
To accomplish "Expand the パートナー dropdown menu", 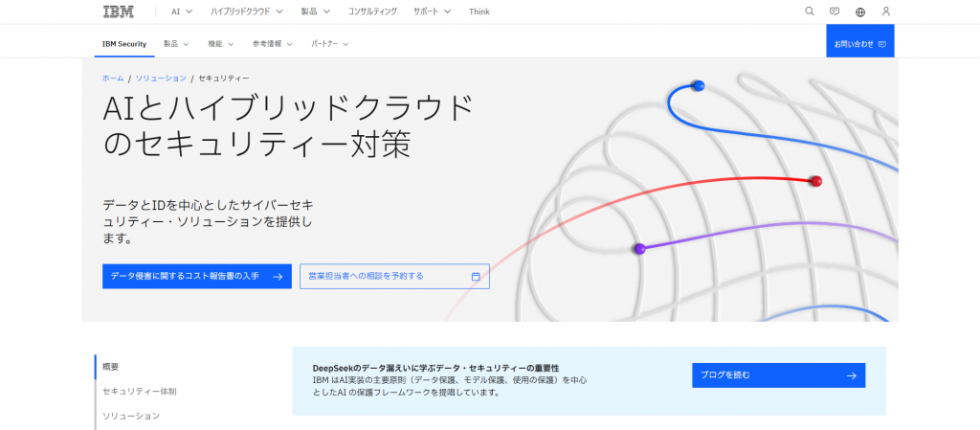I will (x=330, y=44).
